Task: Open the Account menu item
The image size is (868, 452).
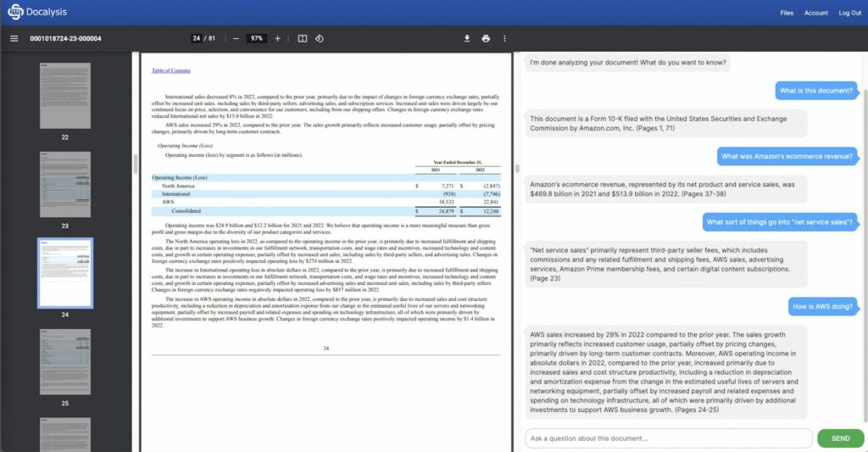Action: pos(815,13)
